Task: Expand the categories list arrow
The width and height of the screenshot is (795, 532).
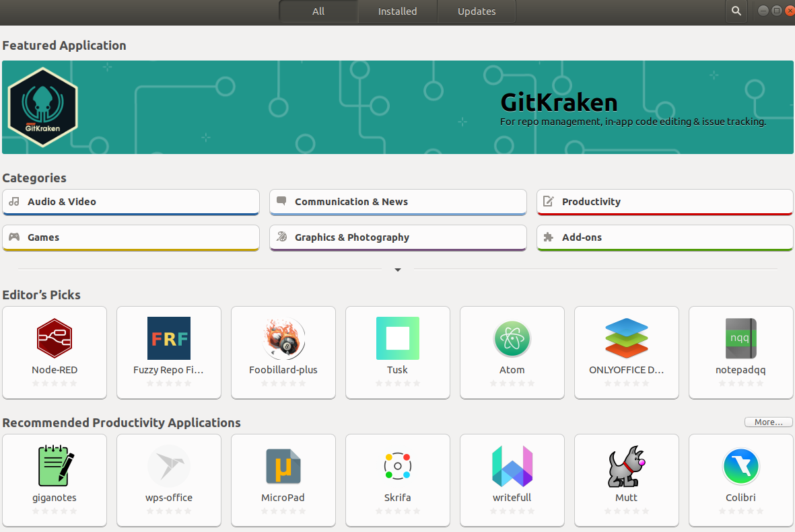Action: 398,270
